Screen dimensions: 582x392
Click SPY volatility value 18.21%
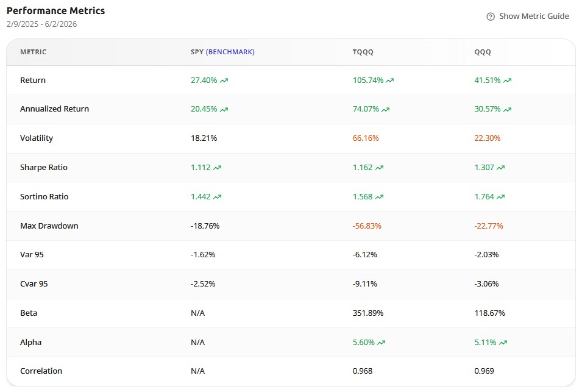(x=204, y=138)
